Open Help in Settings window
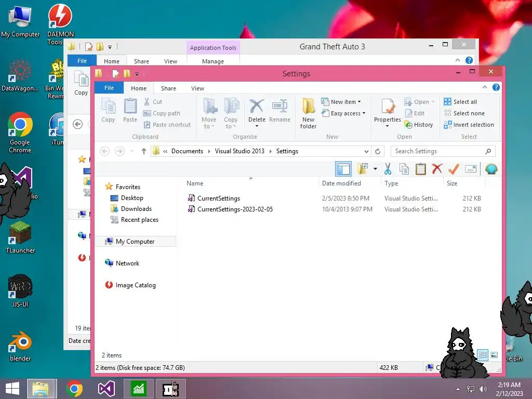The width and height of the screenshot is (532, 399). (x=496, y=87)
